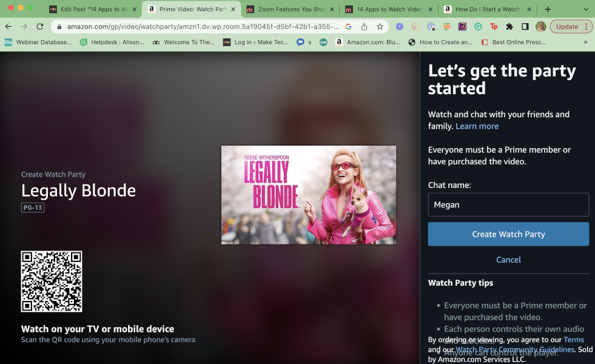This screenshot has width=595, height=364.
Task: Open Best Online Presc bookmark
Action: tap(514, 42)
